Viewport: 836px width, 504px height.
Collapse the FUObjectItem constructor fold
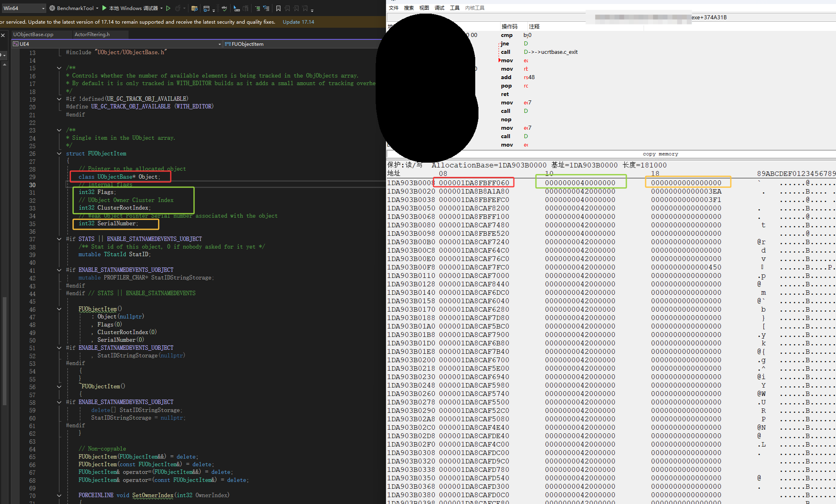(59, 309)
